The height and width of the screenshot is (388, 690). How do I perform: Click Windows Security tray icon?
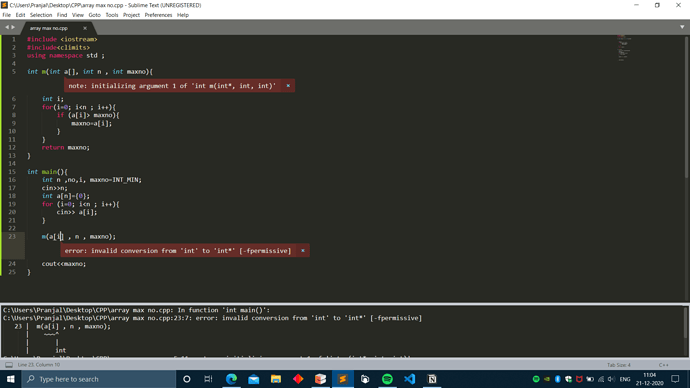tap(569, 379)
